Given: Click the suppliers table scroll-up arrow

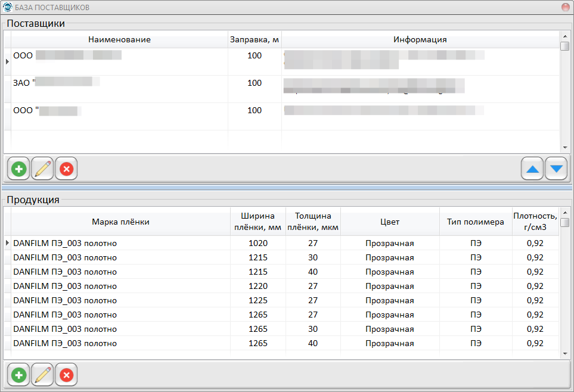Looking at the screenshot, I should pyautogui.click(x=565, y=36).
